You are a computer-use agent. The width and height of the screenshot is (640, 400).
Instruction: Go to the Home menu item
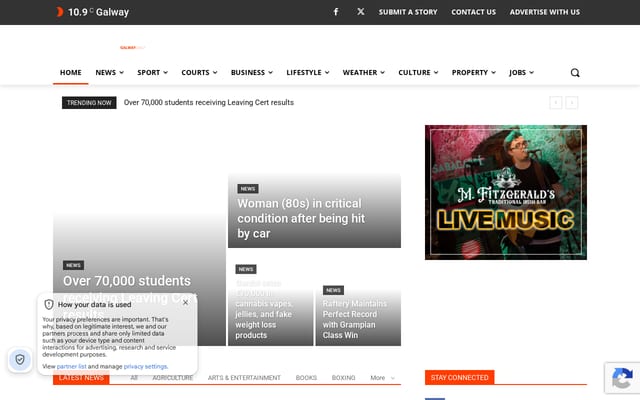[71, 73]
